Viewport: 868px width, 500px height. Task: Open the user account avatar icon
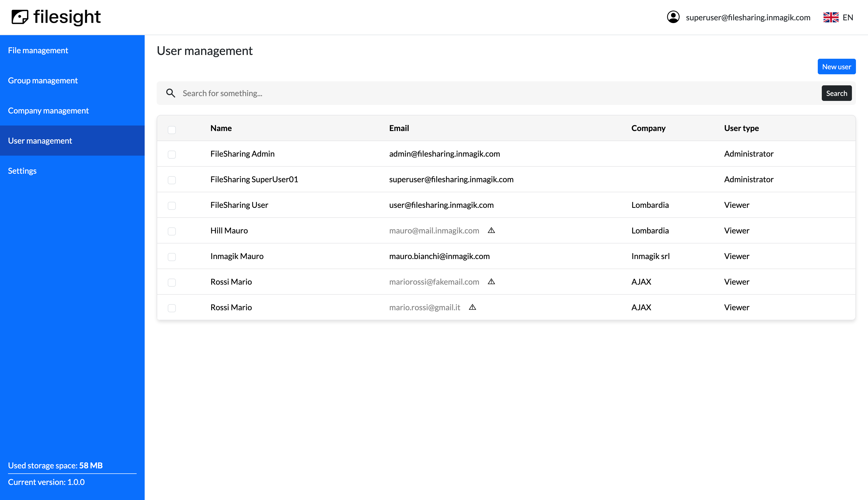(673, 17)
